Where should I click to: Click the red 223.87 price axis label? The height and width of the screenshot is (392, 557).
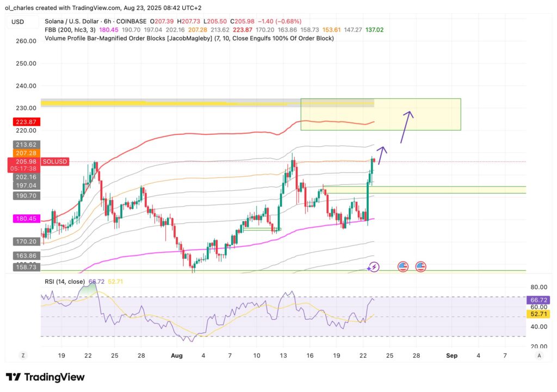24,122
